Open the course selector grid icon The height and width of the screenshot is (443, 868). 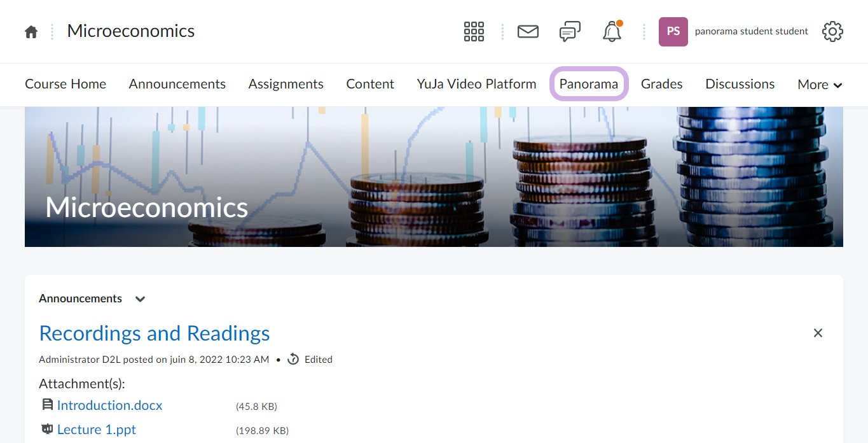coord(474,31)
